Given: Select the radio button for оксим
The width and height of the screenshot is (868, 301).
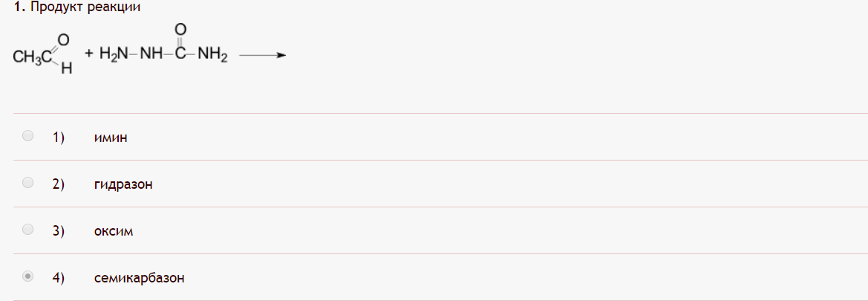Looking at the screenshot, I should point(27,229).
